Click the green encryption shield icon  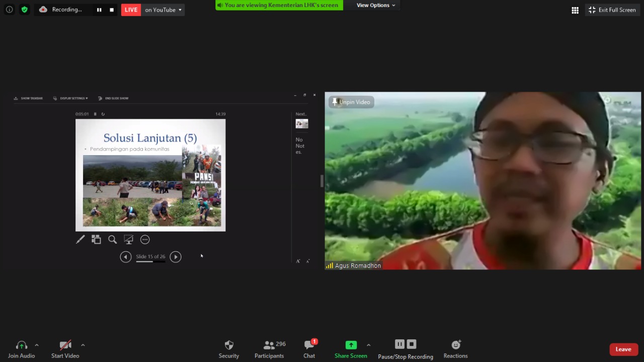tap(25, 10)
